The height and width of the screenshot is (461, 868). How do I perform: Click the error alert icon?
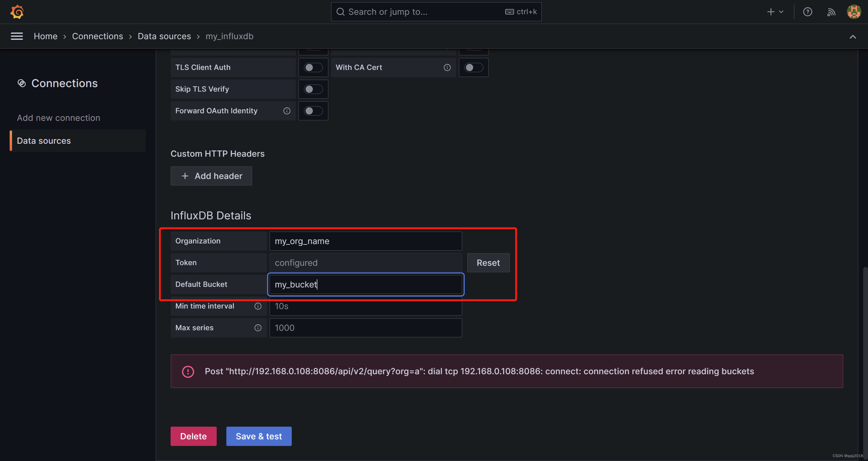click(x=188, y=371)
